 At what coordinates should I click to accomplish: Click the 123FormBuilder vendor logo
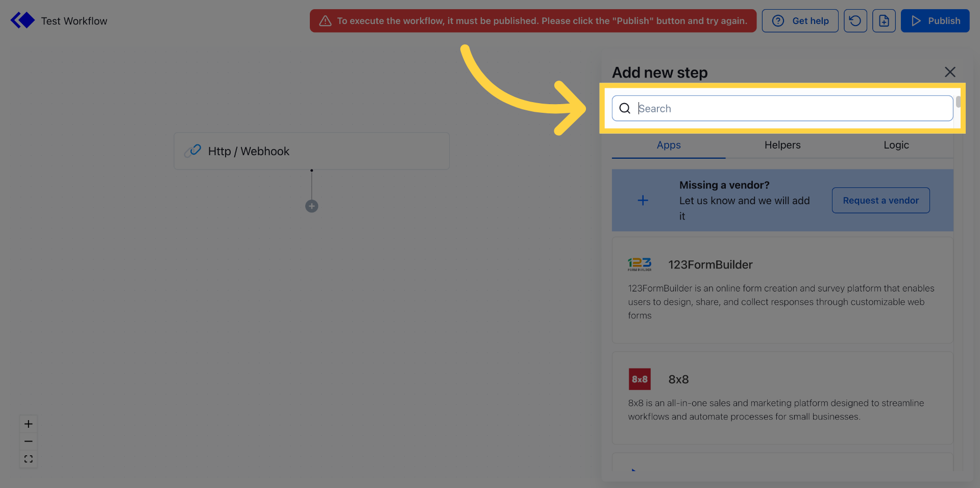640,264
